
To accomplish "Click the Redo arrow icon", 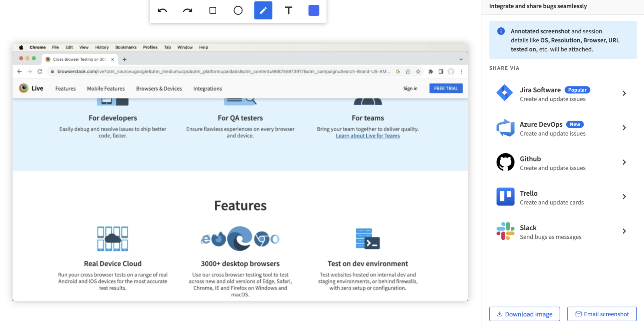I will pos(188,10).
